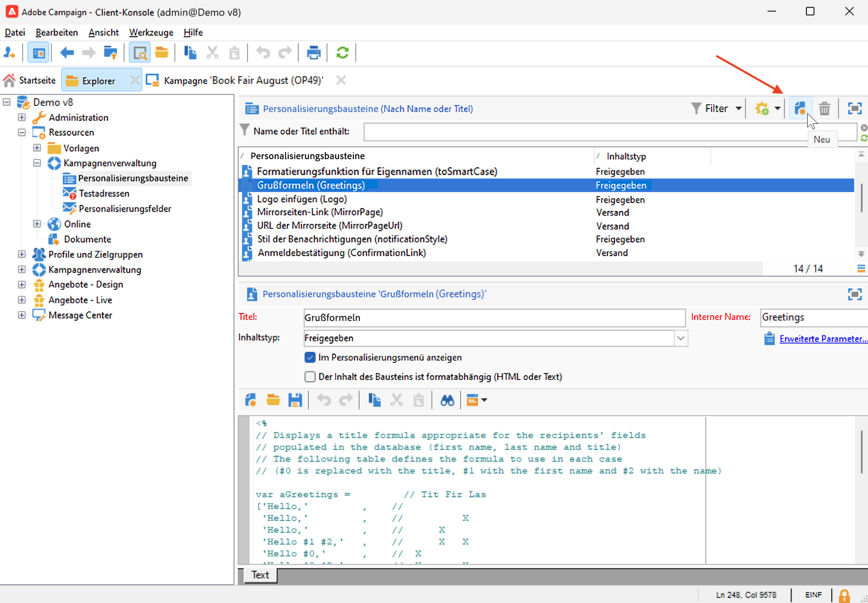Click the trash delete icon in list toolbar
The width and height of the screenshot is (868, 603).
824,108
